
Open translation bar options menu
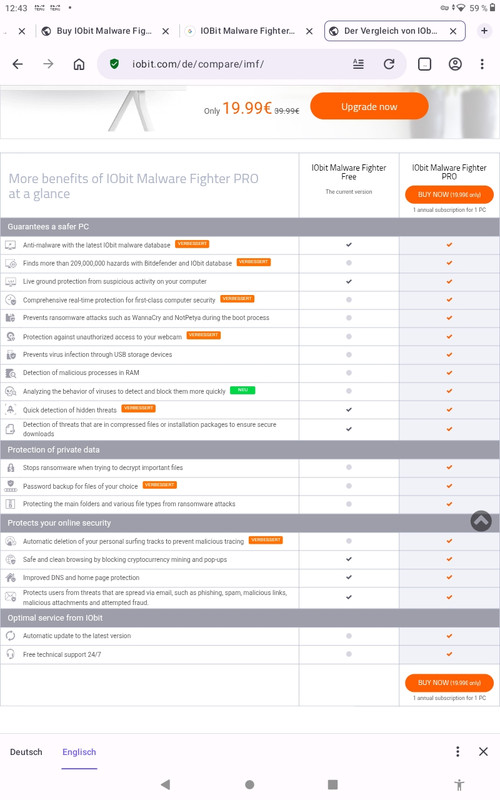point(458,752)
